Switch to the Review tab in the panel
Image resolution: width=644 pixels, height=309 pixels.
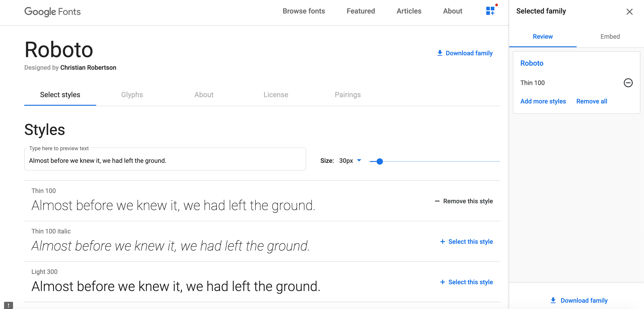point(542,36)
